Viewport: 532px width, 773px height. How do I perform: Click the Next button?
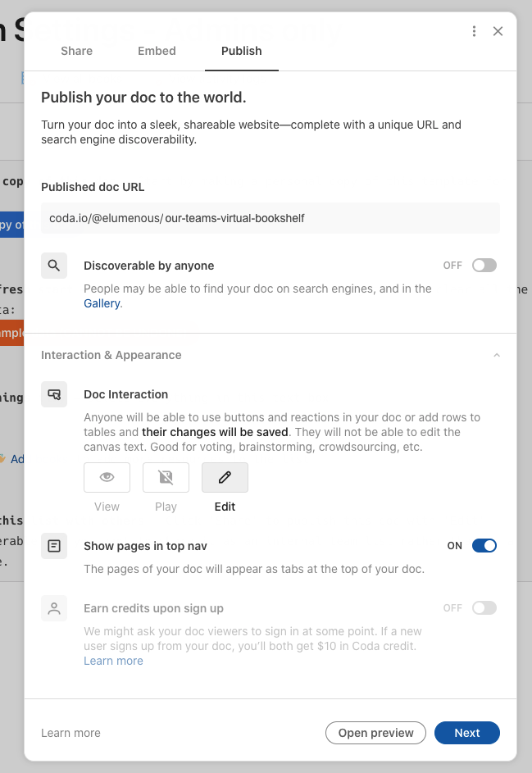pos(466,733)
